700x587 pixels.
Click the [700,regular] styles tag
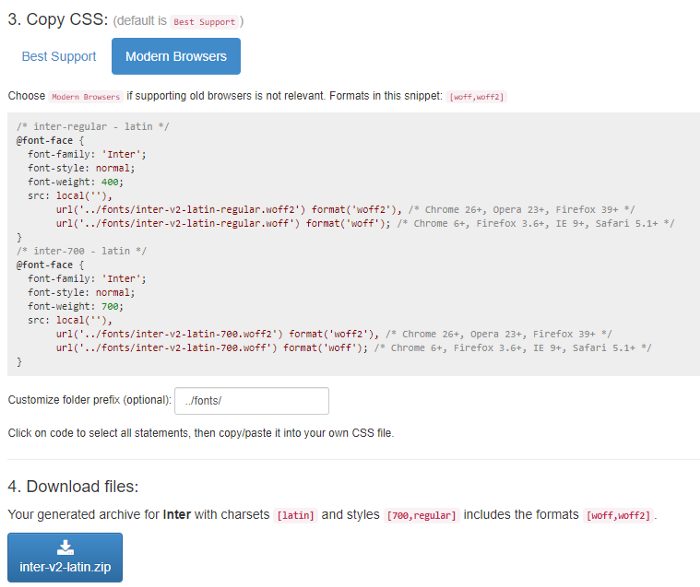pyautogui.click(x=421, y=515)
